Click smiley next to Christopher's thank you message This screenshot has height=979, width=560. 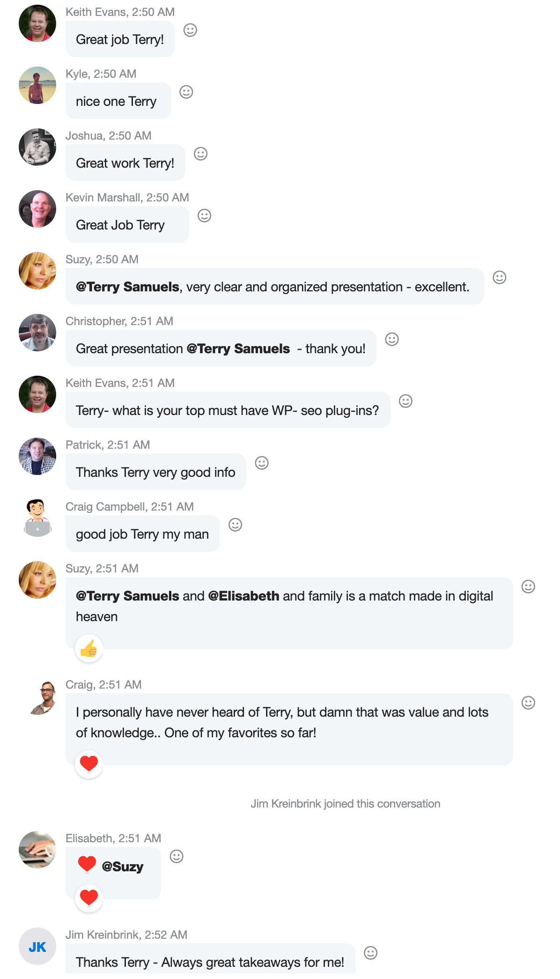pyautogui.click(x=392, y=340)
